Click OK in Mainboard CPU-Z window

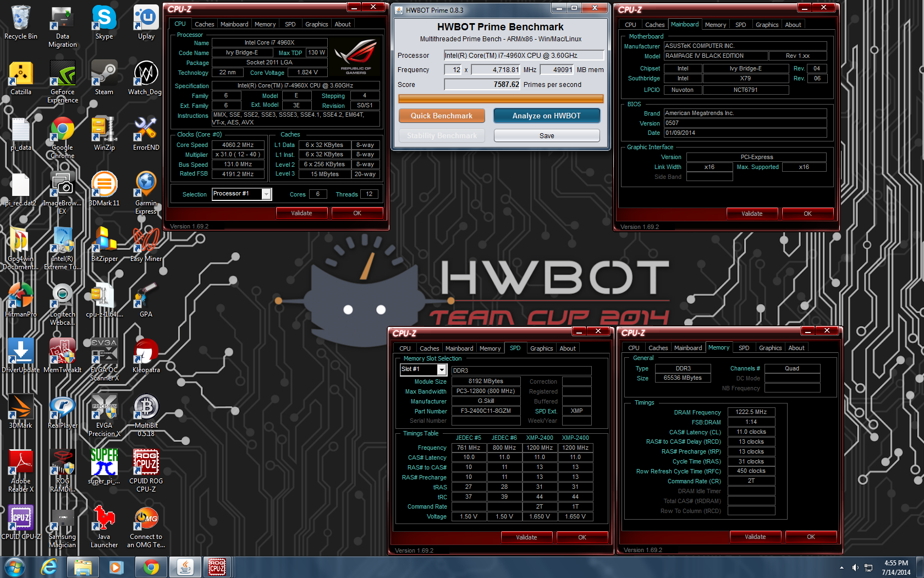(x=807, y=214)
